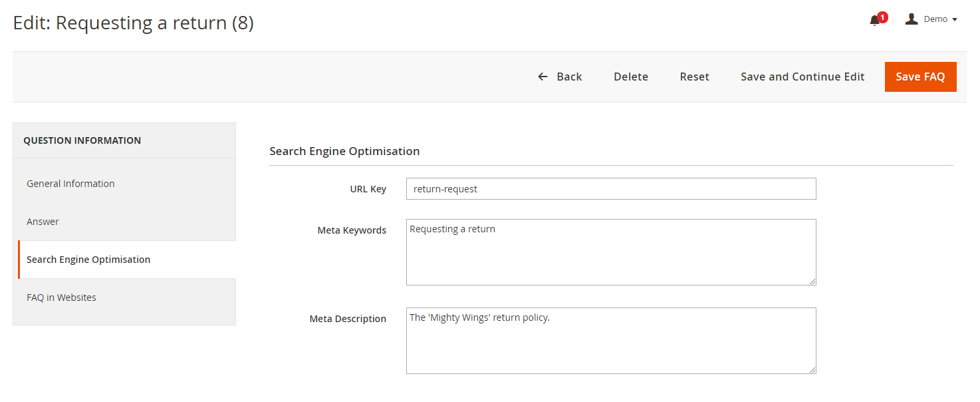980x402 pixels.
Task: Click the URL Key field label
Action: click(368, 189)
